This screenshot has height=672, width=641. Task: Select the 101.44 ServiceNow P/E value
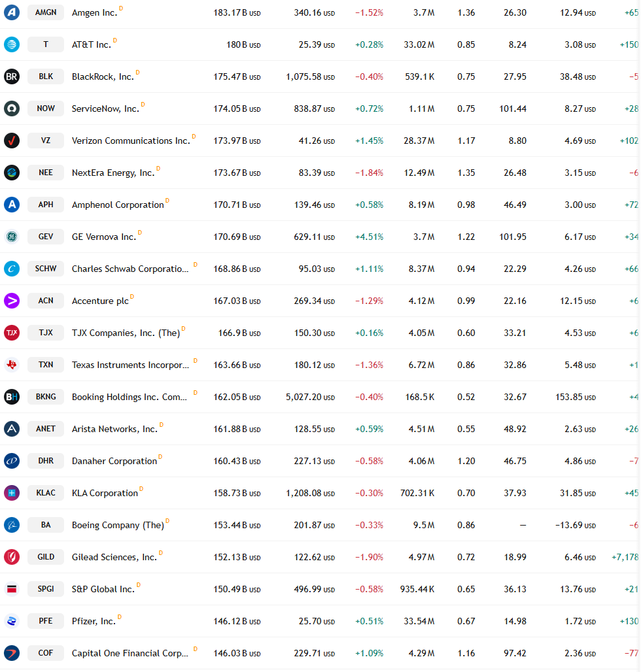point(513,109)
